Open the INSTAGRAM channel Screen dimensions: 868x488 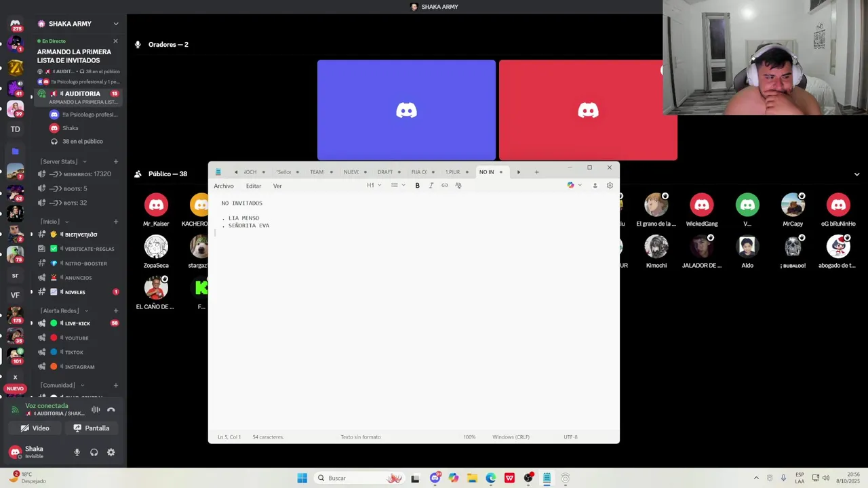click(x=78, y=367)
